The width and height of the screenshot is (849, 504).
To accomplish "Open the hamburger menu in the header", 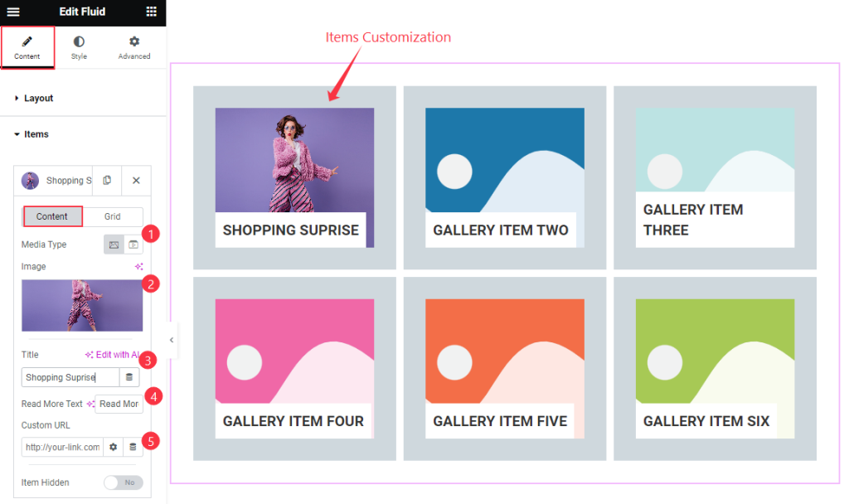I will 13,12.
